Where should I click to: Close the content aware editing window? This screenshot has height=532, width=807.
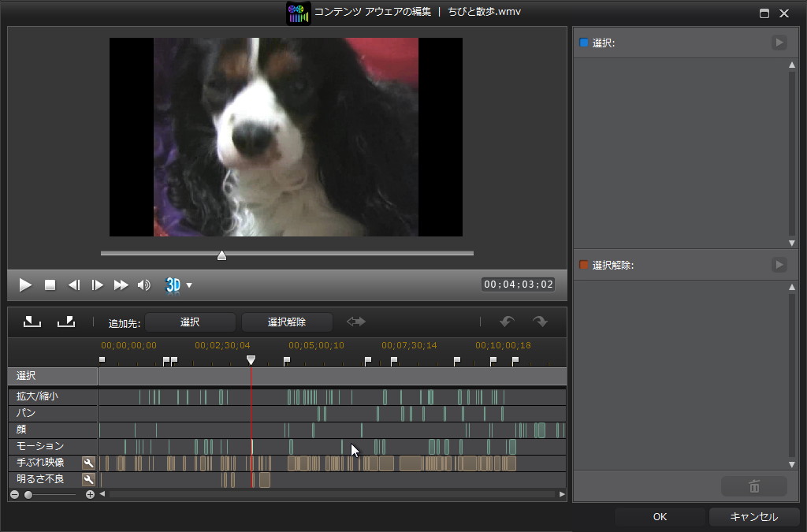pos(784,13)
